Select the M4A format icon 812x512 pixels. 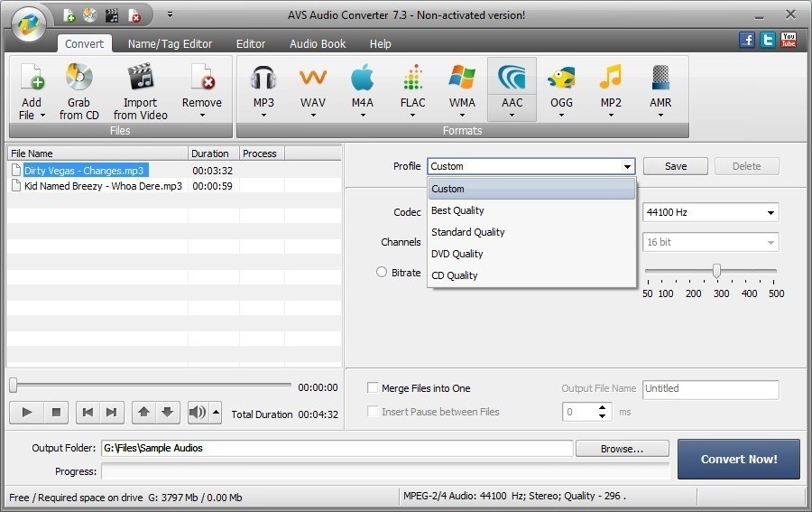pos(363,79)
